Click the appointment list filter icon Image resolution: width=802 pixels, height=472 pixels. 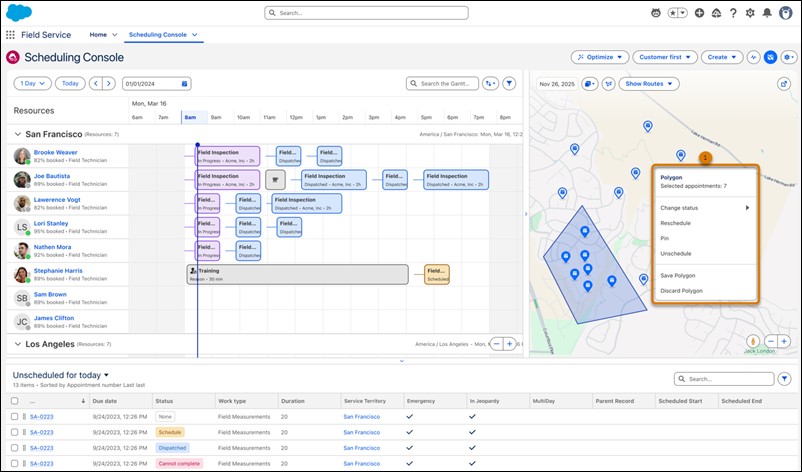784,379
